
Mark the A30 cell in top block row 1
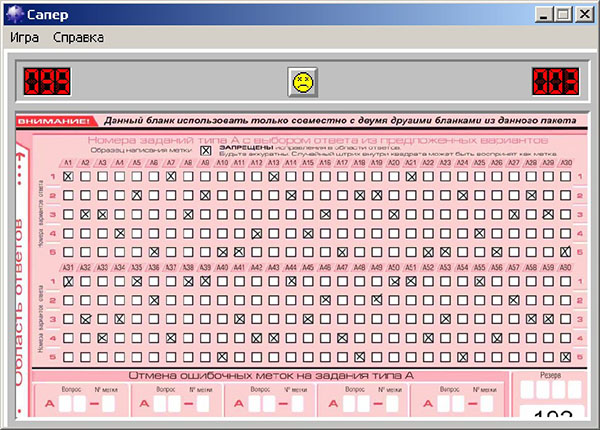click(566, 177)
